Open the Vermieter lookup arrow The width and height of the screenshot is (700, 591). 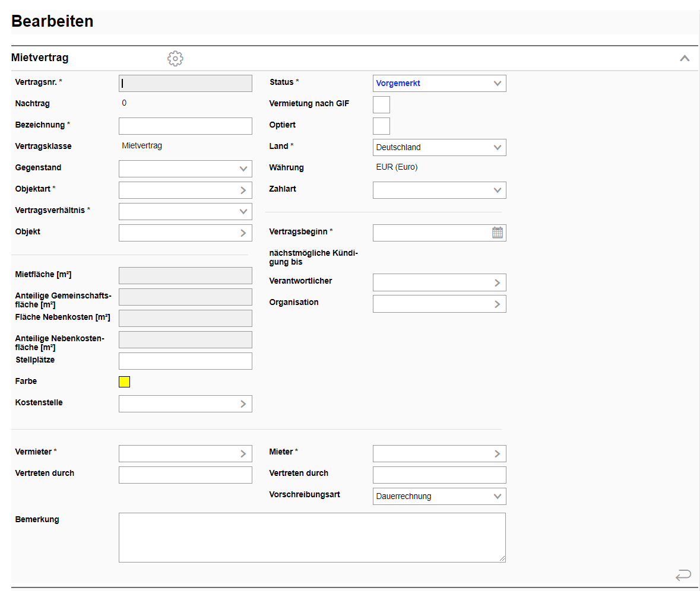243,453
